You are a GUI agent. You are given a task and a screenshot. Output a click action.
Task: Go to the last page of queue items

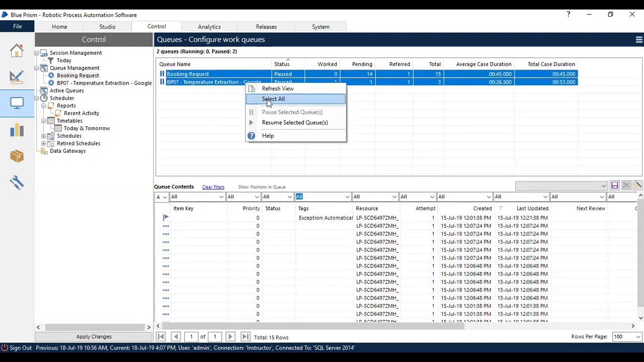point(245,337)
